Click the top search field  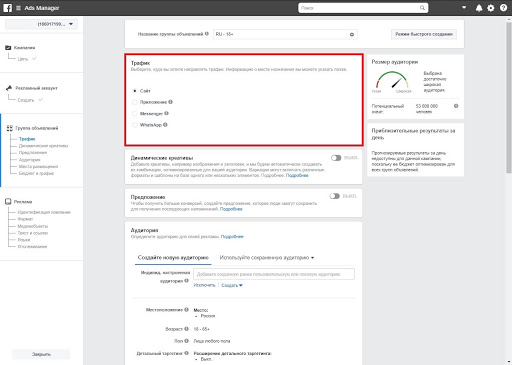click(x=363, y=8)
